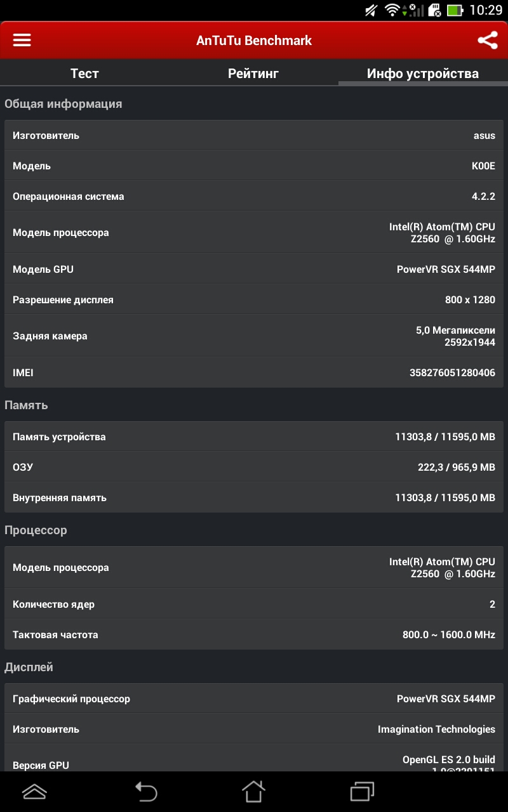Tap the Количество ядер row

point(254,604)
